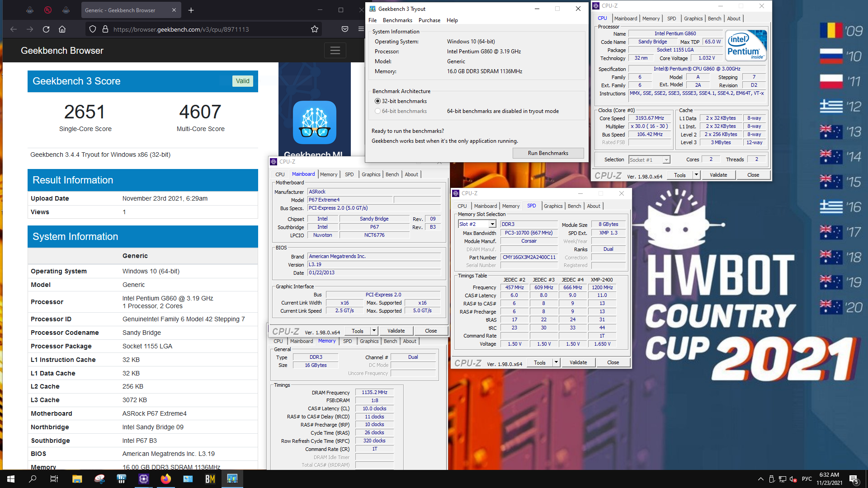Click the browser address bar URL
This screenshot has width=868, height=488.
pos(181,29)
